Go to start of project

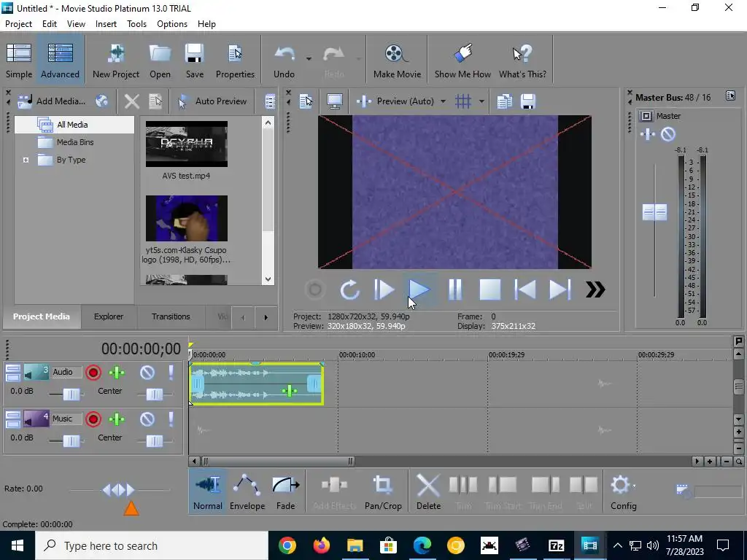pyautogui.click(x=525, y=289)
